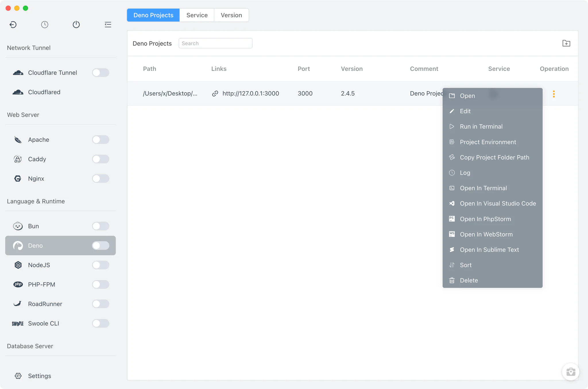Open the http://127.0.0.1:3000 link
This screenshot has height=389, width=588.
coord(251,94)
